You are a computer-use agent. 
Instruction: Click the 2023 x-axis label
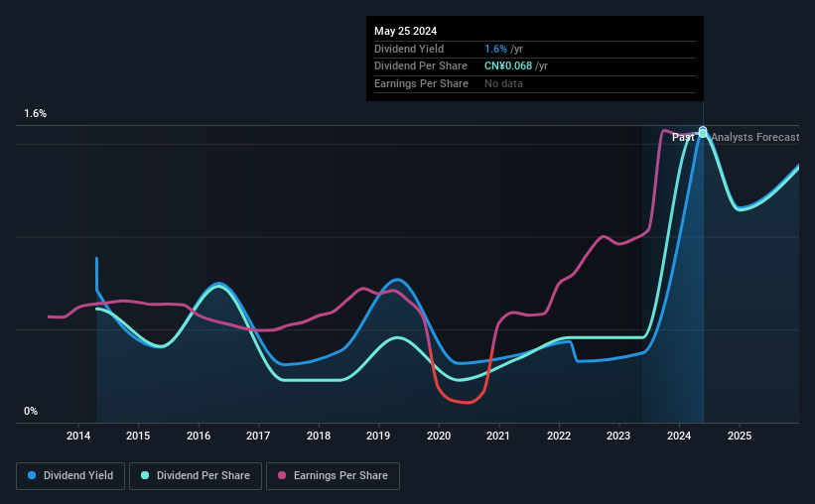[618, 436]
